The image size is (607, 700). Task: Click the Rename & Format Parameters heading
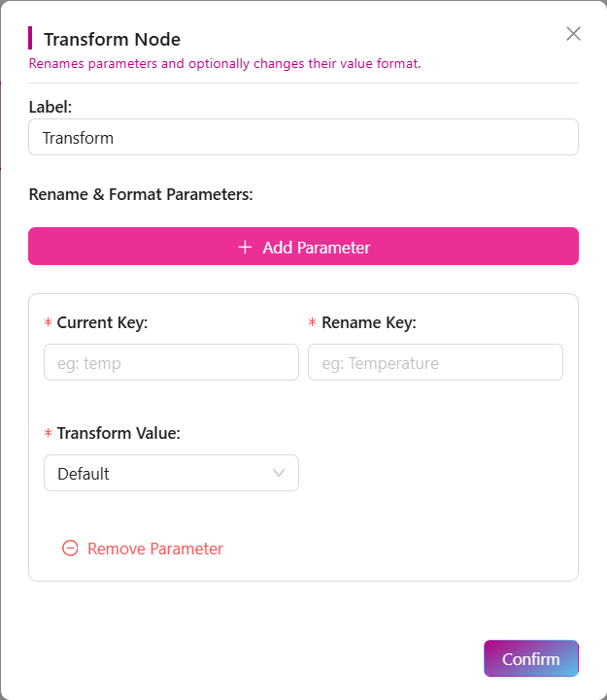(x=141, y=194)
